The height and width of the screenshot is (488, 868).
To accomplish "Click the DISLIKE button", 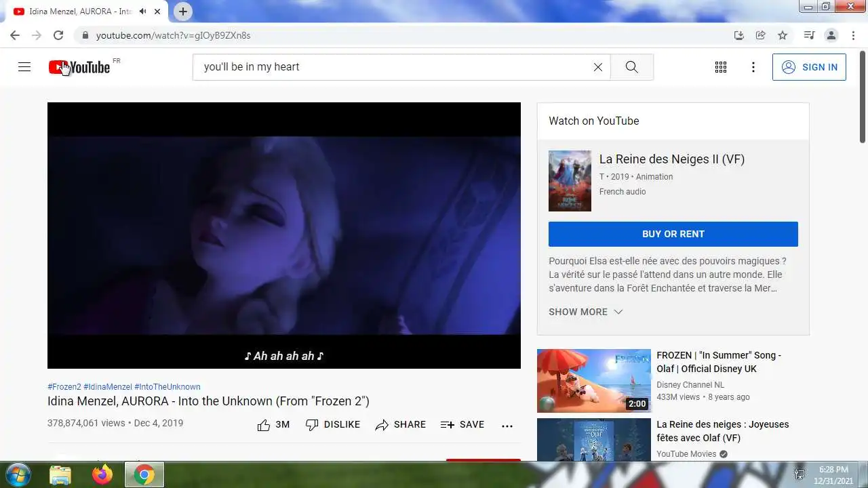I will [x=332, y=425].
